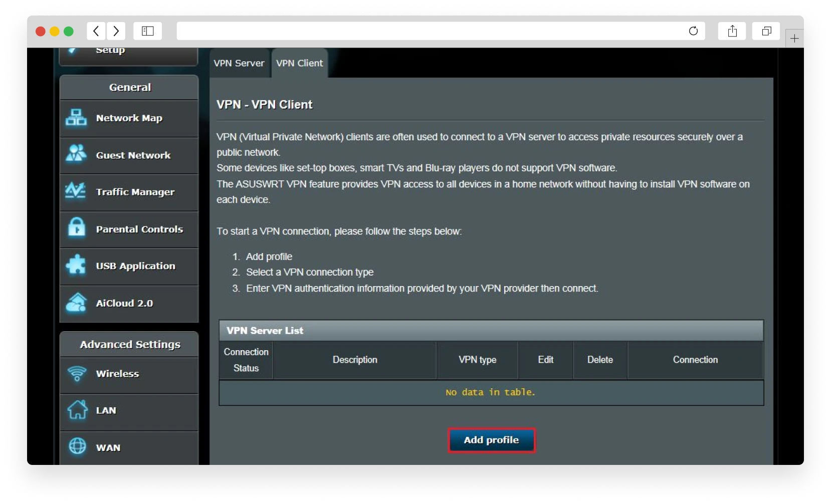
Task: Collapse the General section
Action: [129, 87]
